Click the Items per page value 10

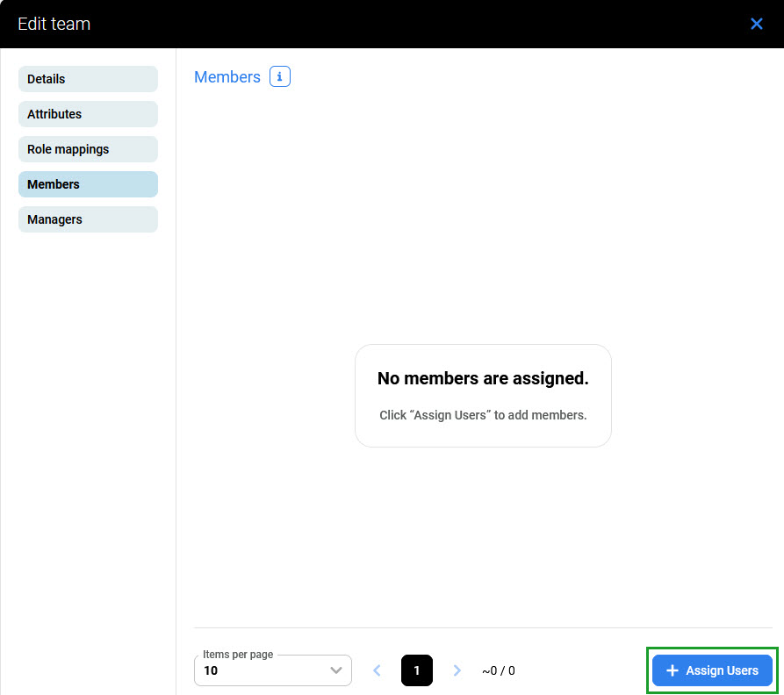(212, 670)
